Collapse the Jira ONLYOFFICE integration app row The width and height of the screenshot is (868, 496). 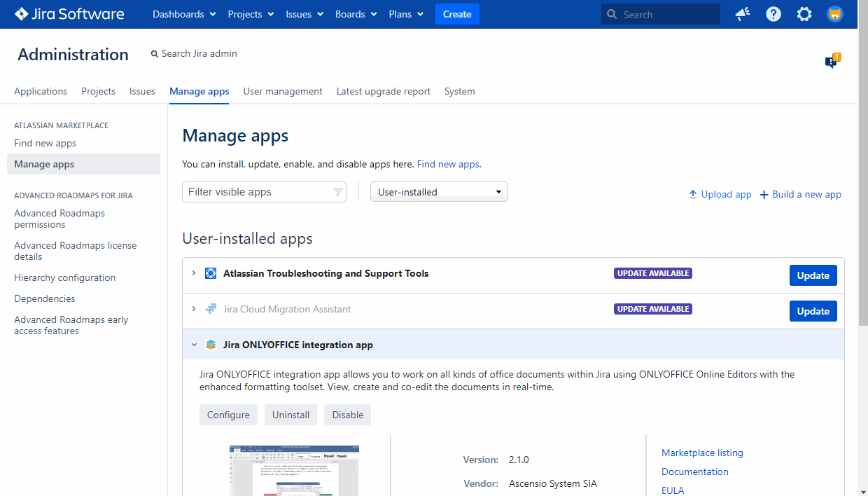(194, 345)
